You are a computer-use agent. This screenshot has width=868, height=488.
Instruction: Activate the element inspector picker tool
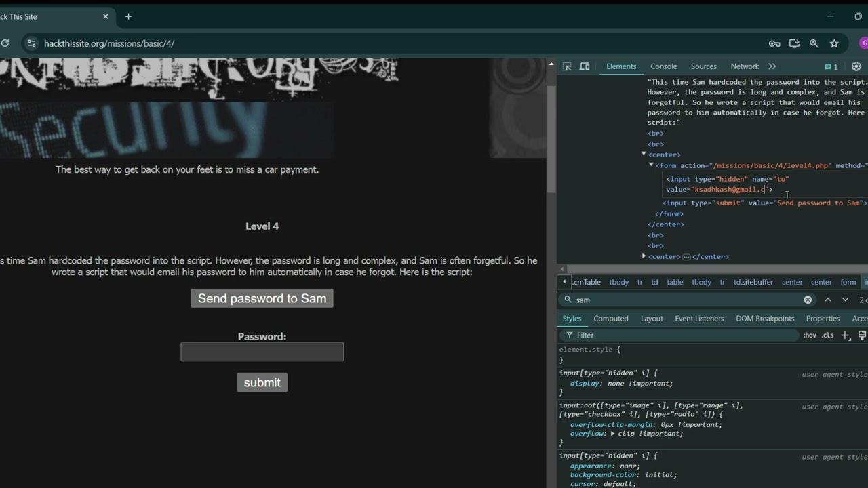567,66
